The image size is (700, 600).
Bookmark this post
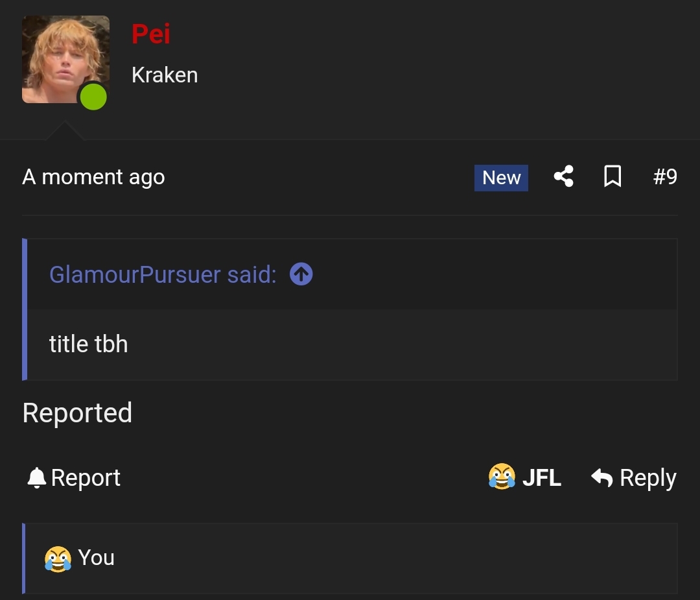coord(612,176)
